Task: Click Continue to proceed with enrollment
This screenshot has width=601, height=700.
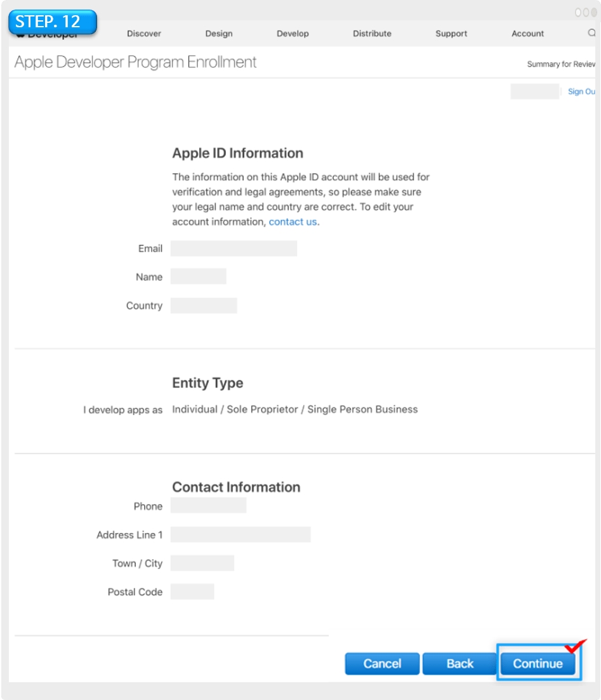Action: click(538, 664)
